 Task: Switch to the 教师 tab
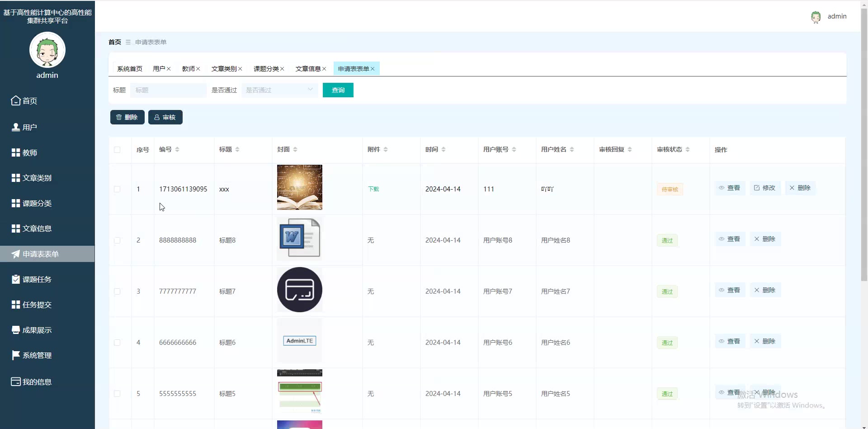click(x=188, y=69)
